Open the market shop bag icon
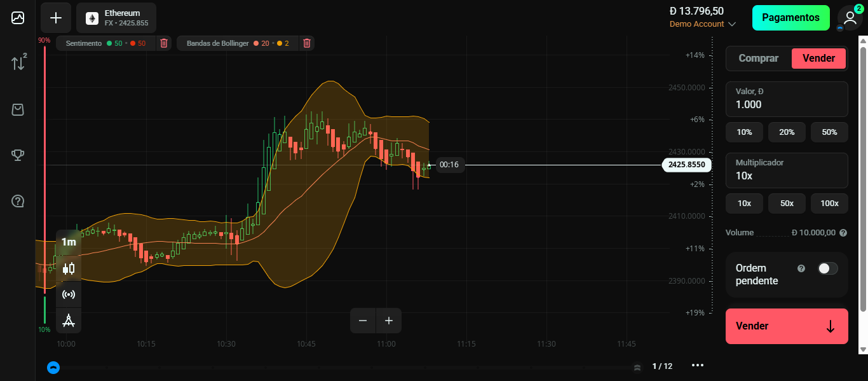Image resolution: width=868 pixels, height=381 pixels. pyautogui.click(x=18, y=109)
